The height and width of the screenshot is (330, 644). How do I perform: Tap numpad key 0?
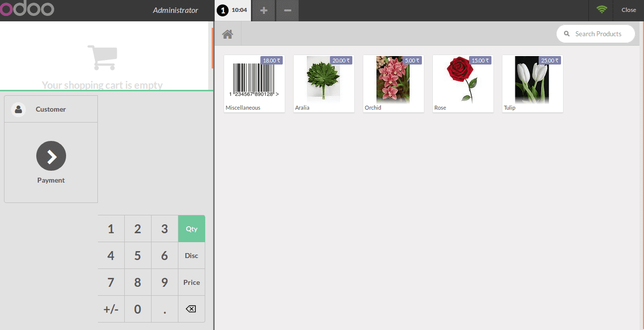point(138,309)
